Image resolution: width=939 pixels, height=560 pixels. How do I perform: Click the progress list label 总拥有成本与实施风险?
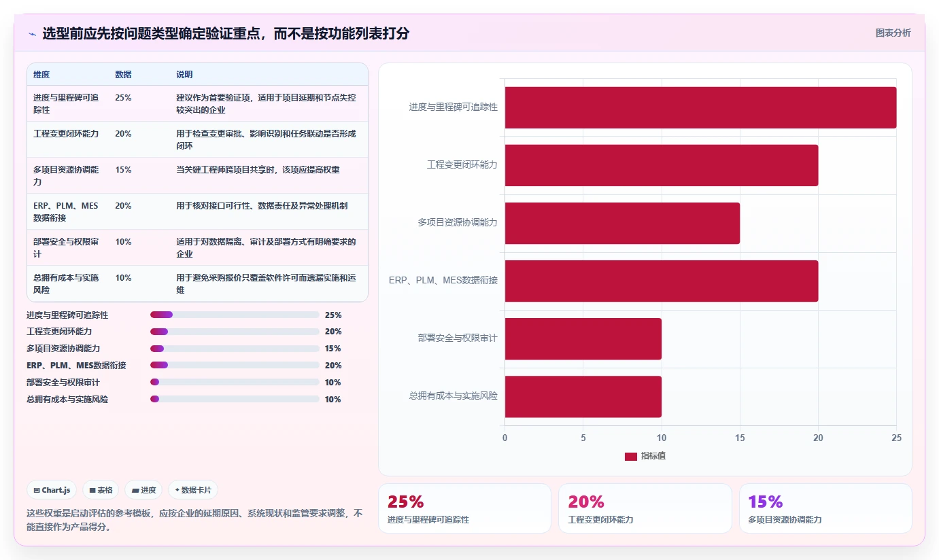coord(67,400)
